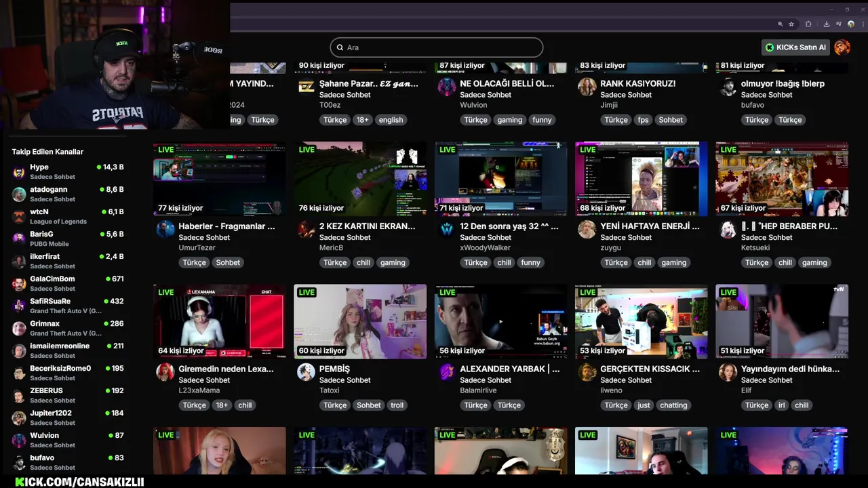Screen dimensions: 868x488
Task: Open ismailemreonline in followed channels list
Action: click(x=68, y=351)
